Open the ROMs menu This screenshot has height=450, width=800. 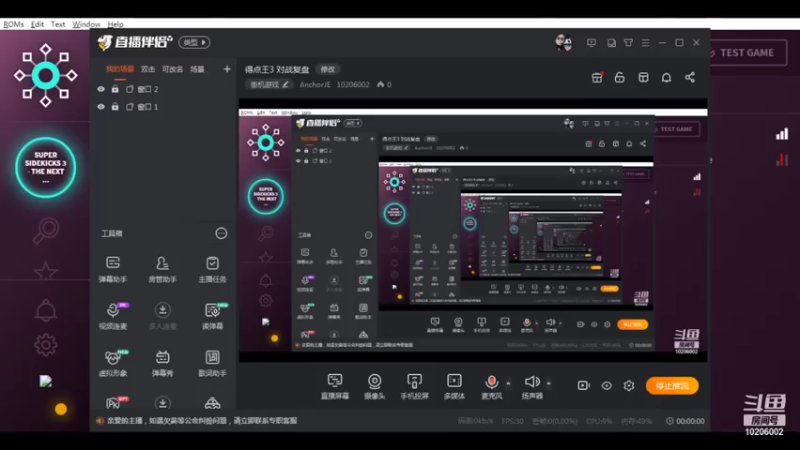click(x=13, y=24)
